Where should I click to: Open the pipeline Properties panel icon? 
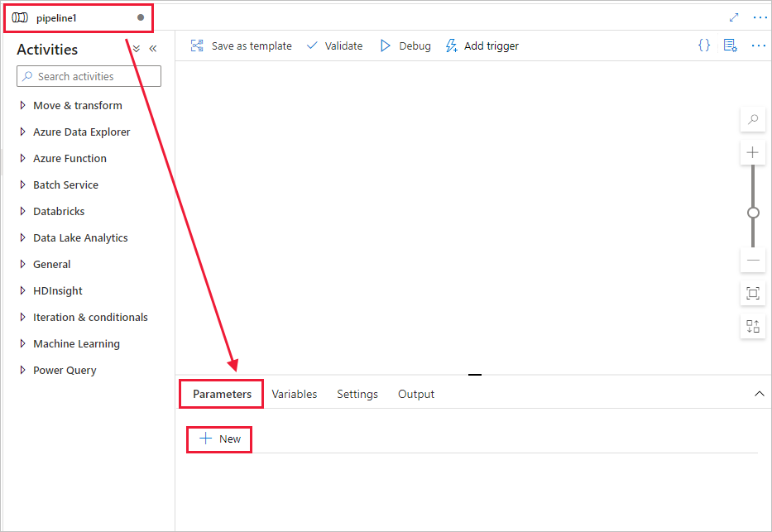click(730, 46)
